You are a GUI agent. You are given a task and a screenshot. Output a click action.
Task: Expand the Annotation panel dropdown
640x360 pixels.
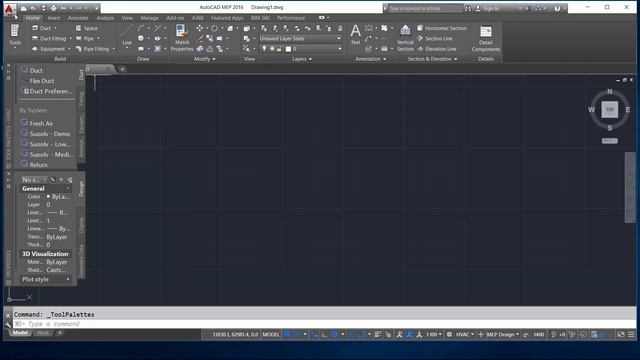(371, 59)
